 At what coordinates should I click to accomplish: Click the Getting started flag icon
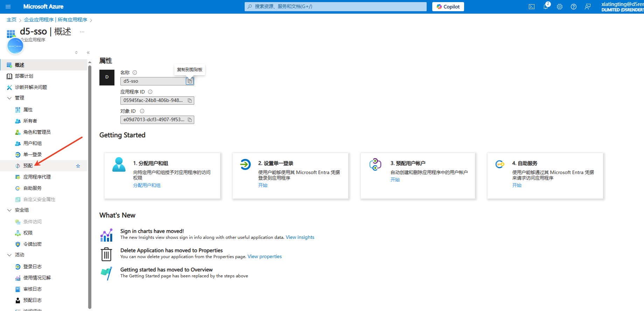coord(106,274)
